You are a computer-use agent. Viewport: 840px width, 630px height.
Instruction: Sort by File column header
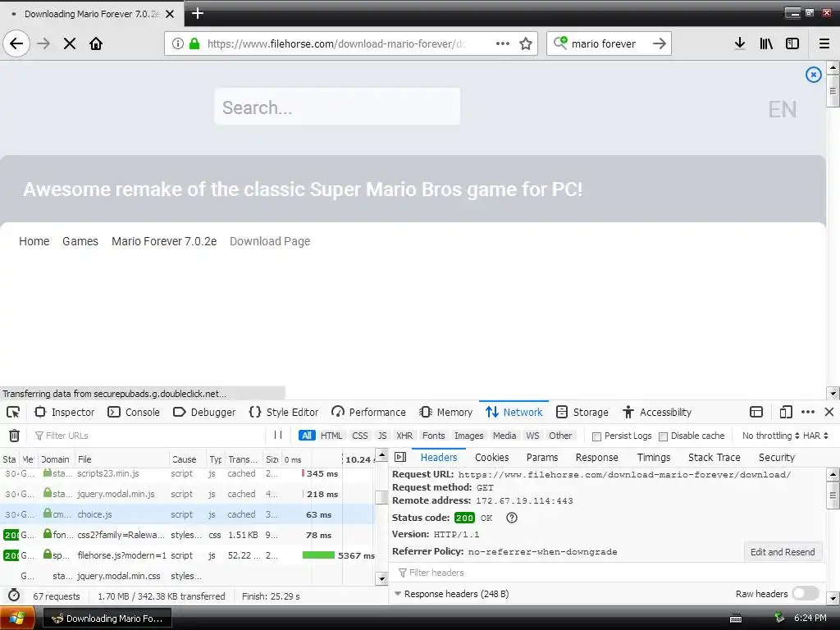(122, 459)
